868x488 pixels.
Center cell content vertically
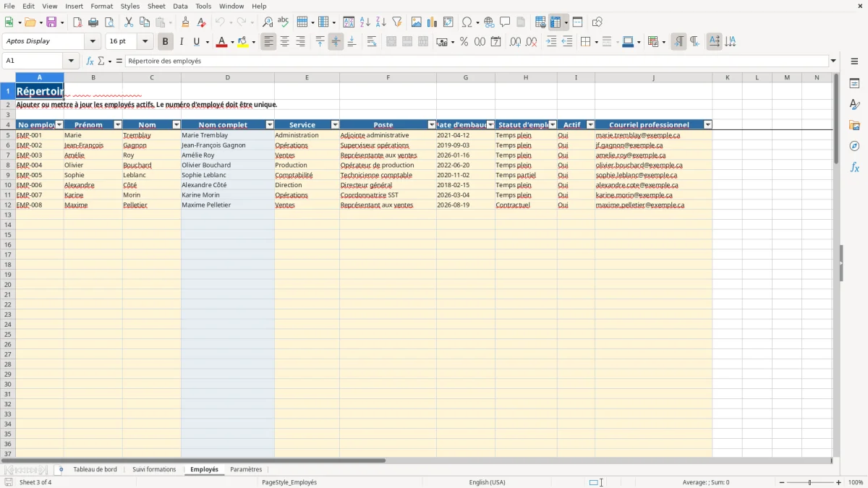pos(336,42)
